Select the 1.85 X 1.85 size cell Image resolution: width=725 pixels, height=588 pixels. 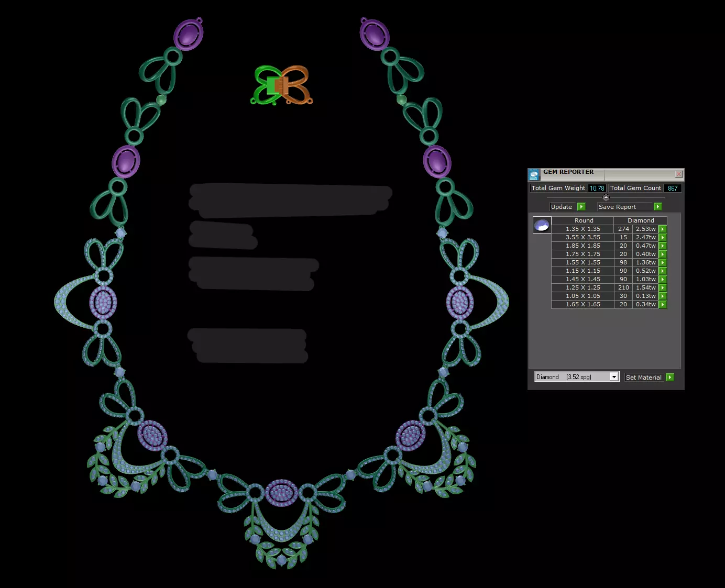[x=583, y=246]
